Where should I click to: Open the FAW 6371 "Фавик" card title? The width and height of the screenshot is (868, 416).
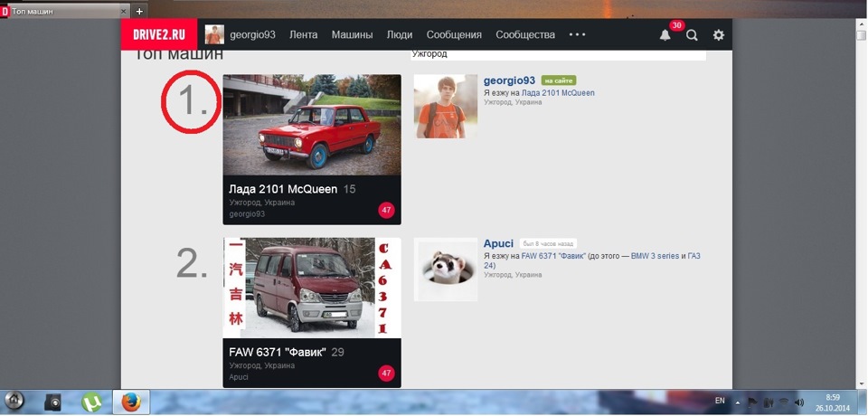[278, 352]
